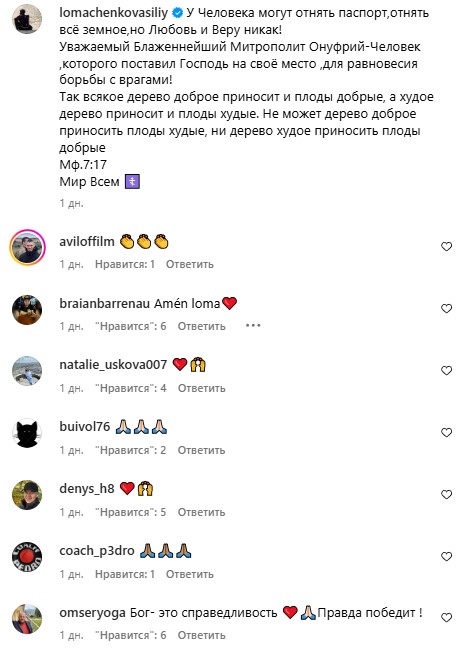Open lomachenkovasiliy profile picture

coord(27,19)
